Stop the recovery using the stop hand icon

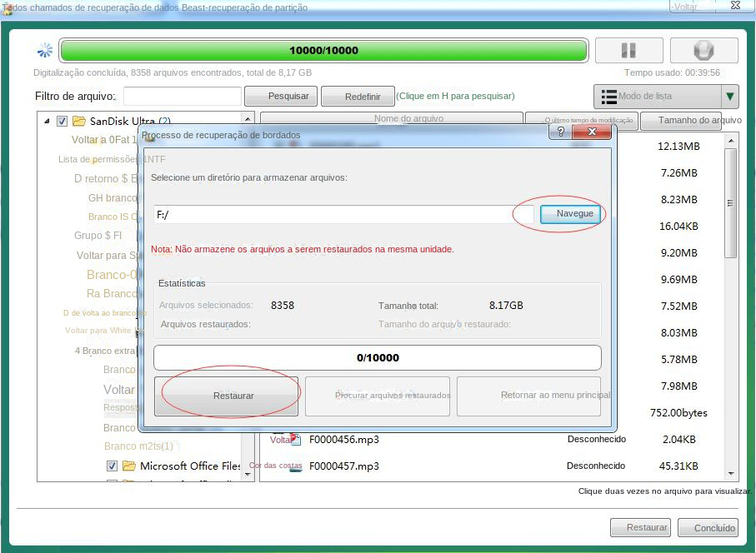click(x=703, y=50)
